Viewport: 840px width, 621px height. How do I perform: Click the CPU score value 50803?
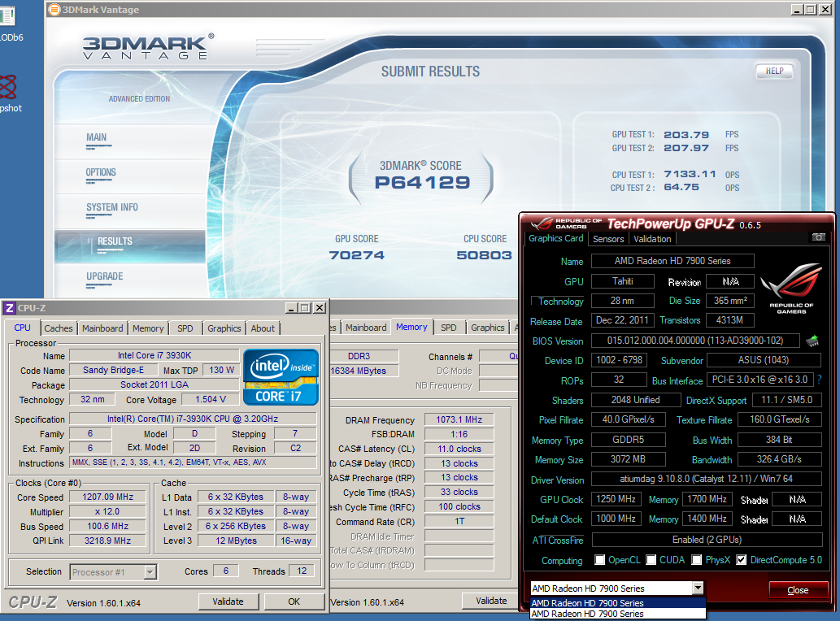(485, 255)
